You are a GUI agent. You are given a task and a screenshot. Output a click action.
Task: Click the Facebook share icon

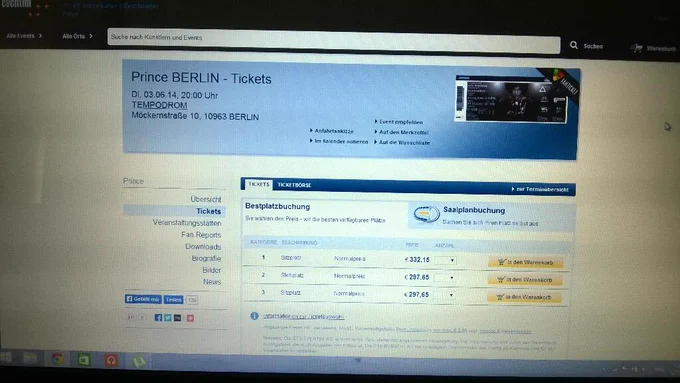pyautogui.click(x=158, y=318)
